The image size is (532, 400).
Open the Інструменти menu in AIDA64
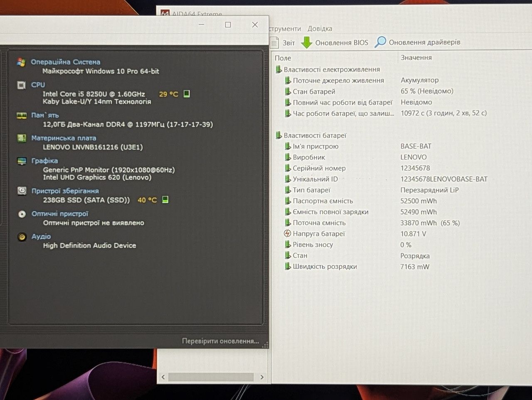click(285, 29)
